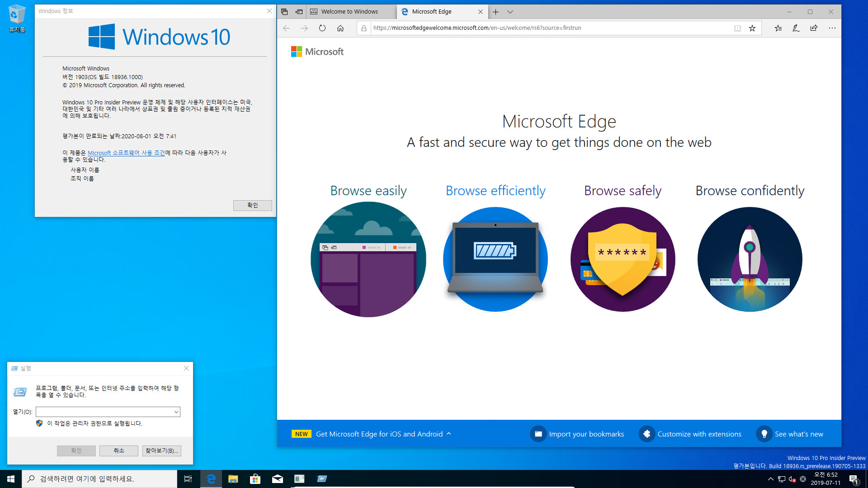Open Edge Settings and more menu
This screenshot has height=488, width=868.
tap(832, 28)
